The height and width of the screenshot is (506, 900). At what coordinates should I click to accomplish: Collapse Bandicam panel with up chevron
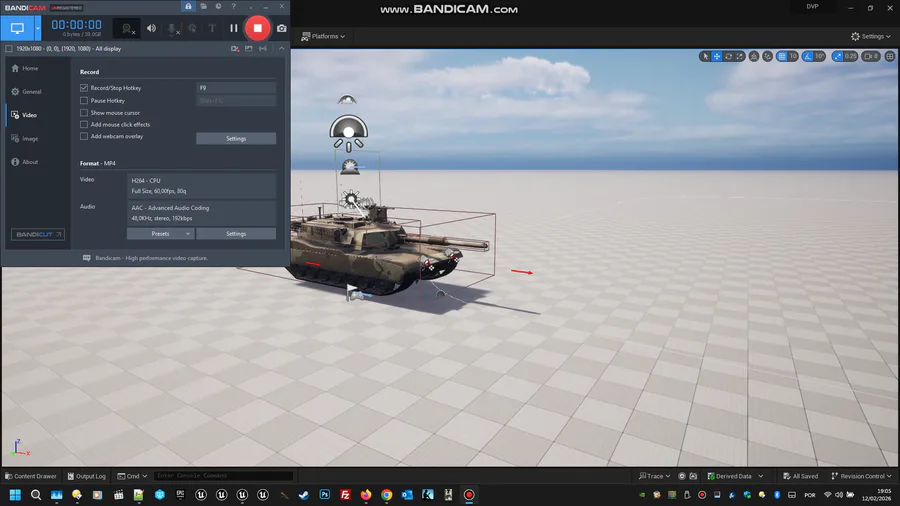(x=281, y=49)
